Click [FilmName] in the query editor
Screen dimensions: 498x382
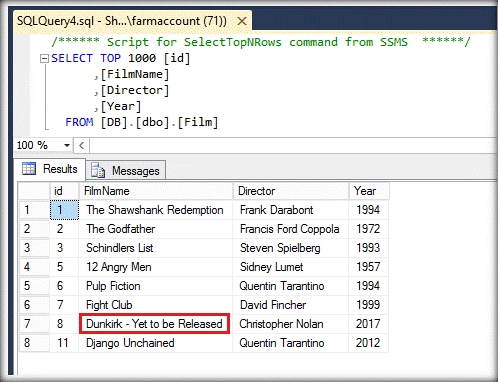[135, 74]
